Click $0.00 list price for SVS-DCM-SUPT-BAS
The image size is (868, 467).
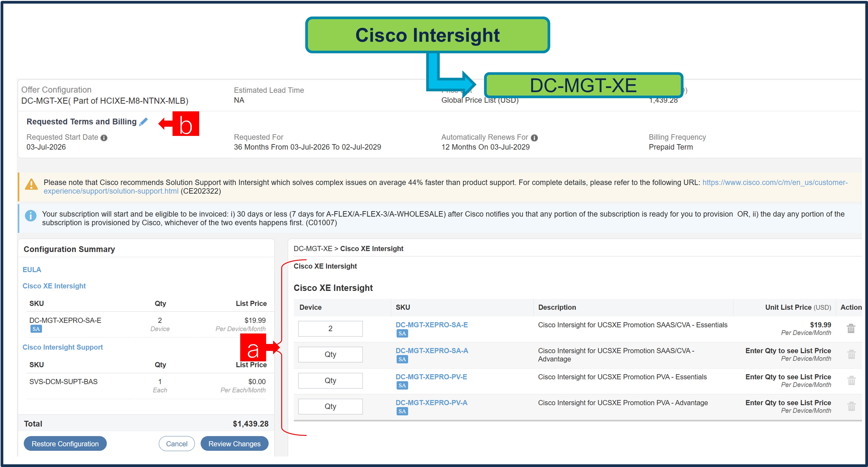coord(257,381)
